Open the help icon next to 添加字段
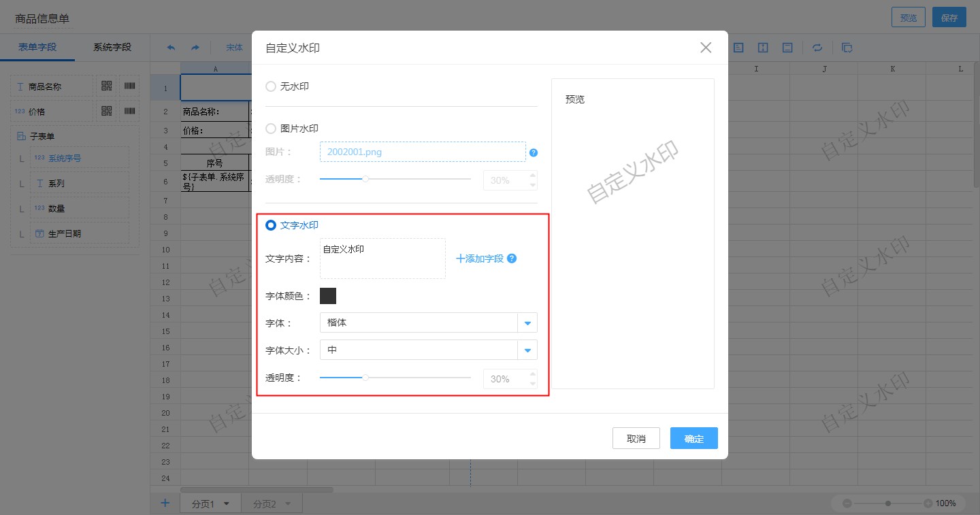This screenshot has height=515, width=980. point(511,259)
